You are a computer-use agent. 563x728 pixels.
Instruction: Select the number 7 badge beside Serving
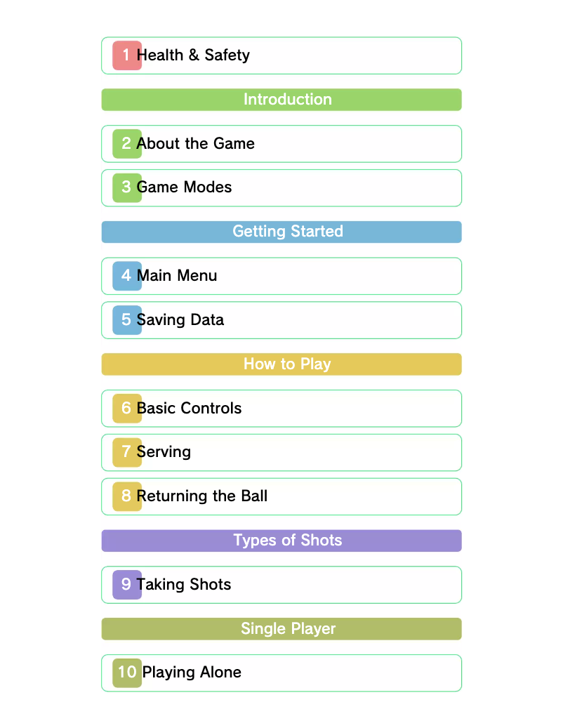pyautogui.click(x=125, y=452)
